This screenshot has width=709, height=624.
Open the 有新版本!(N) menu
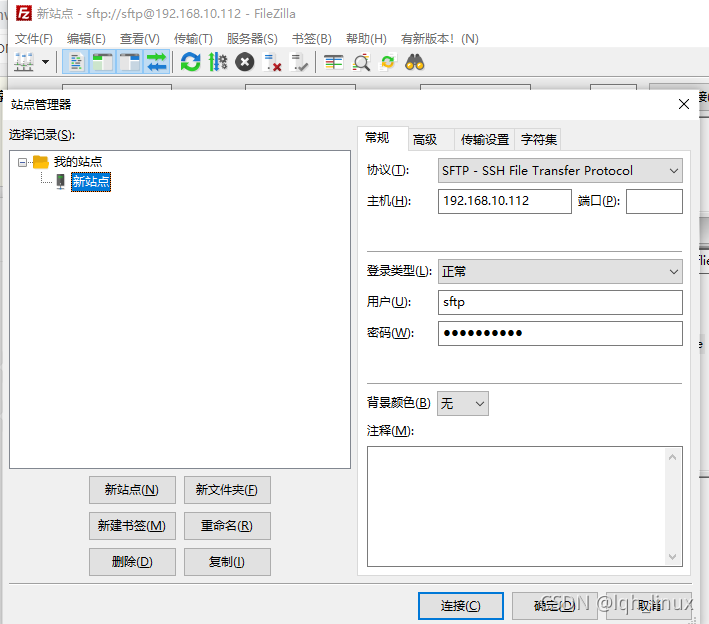pyautogui.click(x=440, y=39)
